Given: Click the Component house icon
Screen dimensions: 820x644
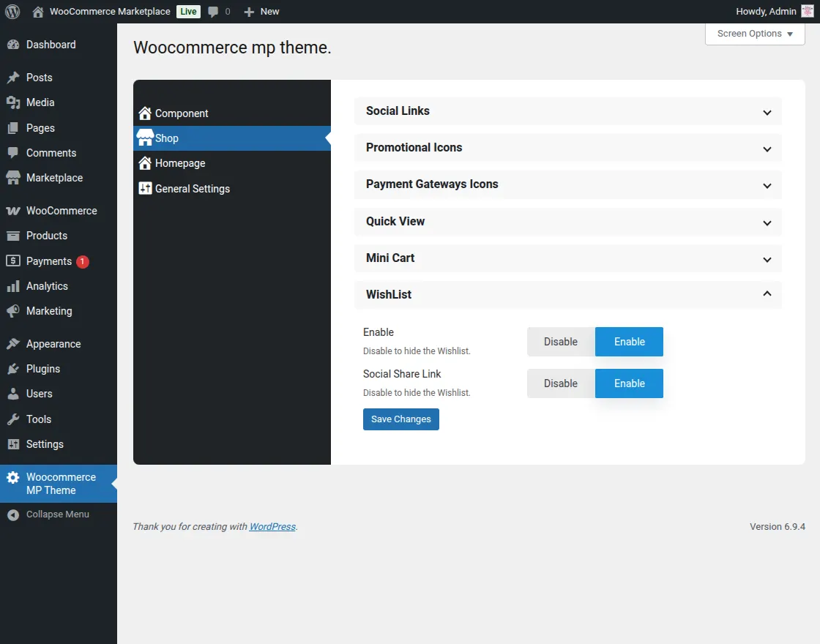Looking at the screenshot, I should 145,113.
